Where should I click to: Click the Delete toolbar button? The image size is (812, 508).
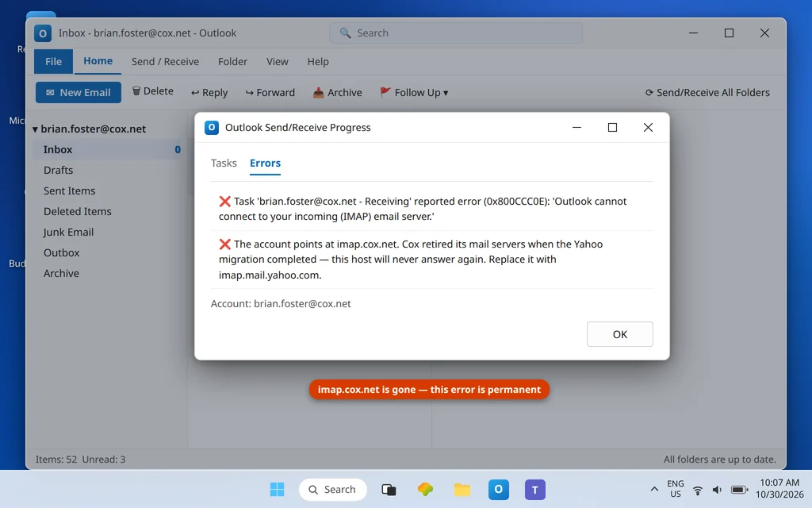[x=153, y=91]
